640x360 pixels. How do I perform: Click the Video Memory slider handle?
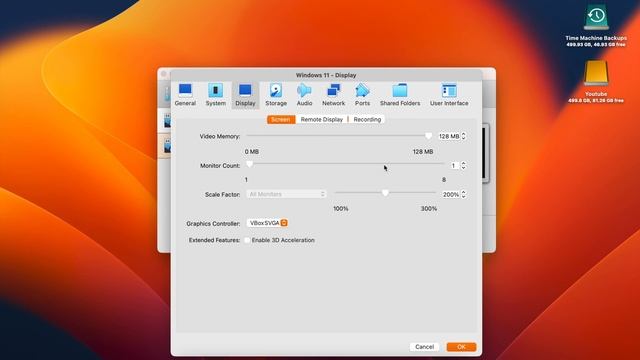coord(428,136)
